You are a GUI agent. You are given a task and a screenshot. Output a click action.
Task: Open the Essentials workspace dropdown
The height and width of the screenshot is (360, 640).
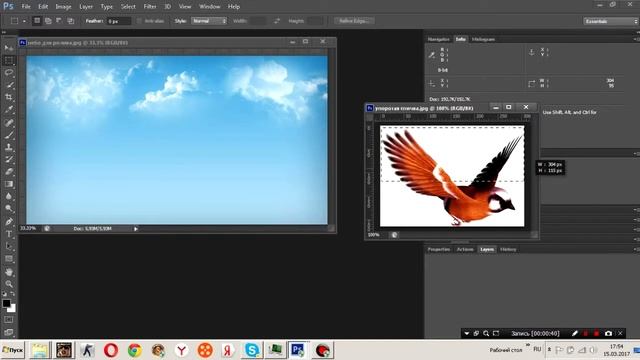pos(610,21)
